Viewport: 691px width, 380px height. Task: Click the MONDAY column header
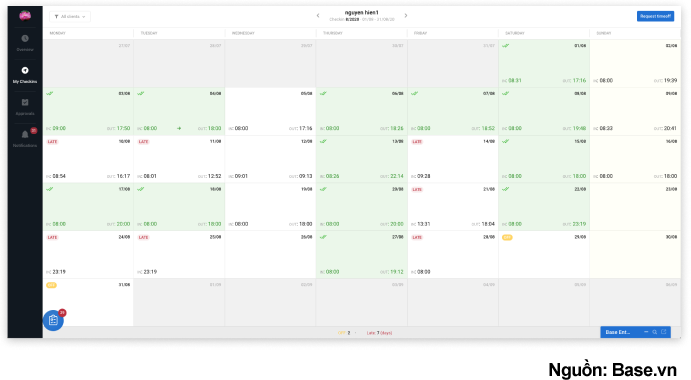click(x=58, y=33)
